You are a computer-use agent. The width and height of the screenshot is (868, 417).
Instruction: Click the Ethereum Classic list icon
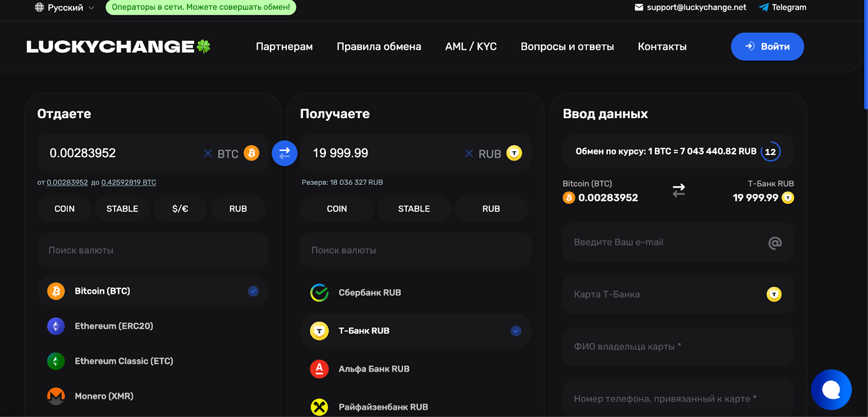[56, 361]
